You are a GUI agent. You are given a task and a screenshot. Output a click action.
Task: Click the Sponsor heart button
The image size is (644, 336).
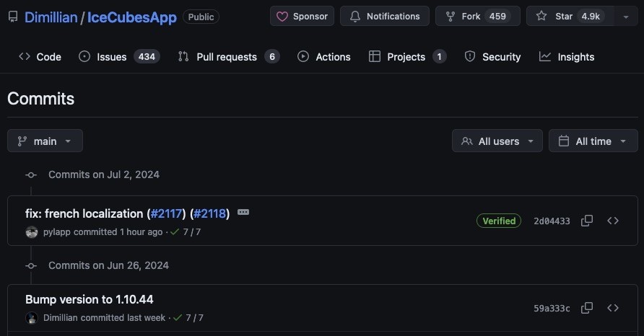pos(302,17)
